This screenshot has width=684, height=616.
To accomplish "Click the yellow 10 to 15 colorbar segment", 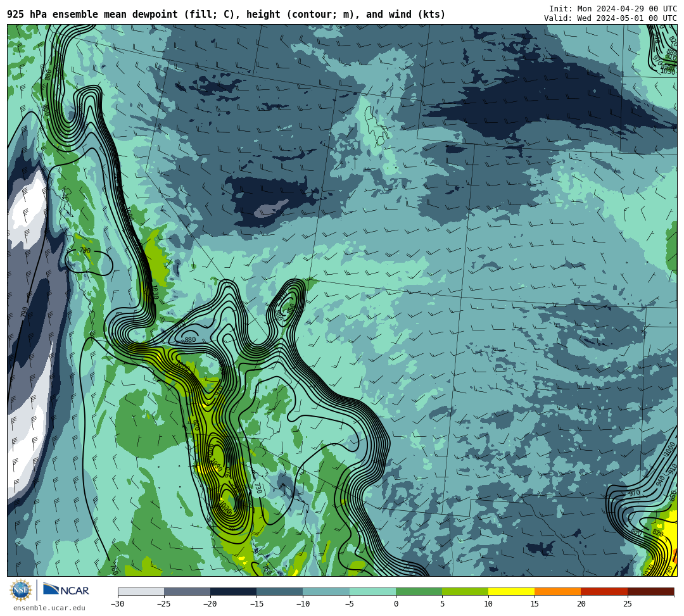I will pyautogui.click(x=511, y=591).
